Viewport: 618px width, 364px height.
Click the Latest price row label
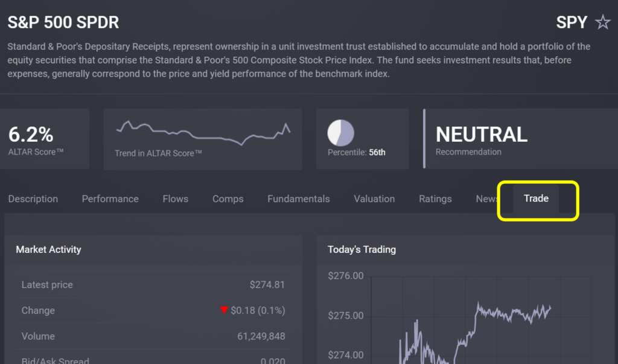click(x=47, y=285)
